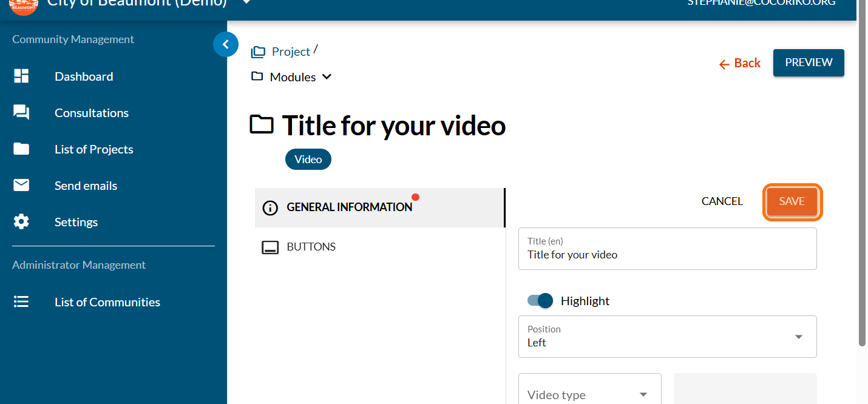Click the Dashboard grid icon
This screenshot has width=868, height=404.
coord(21,76)
